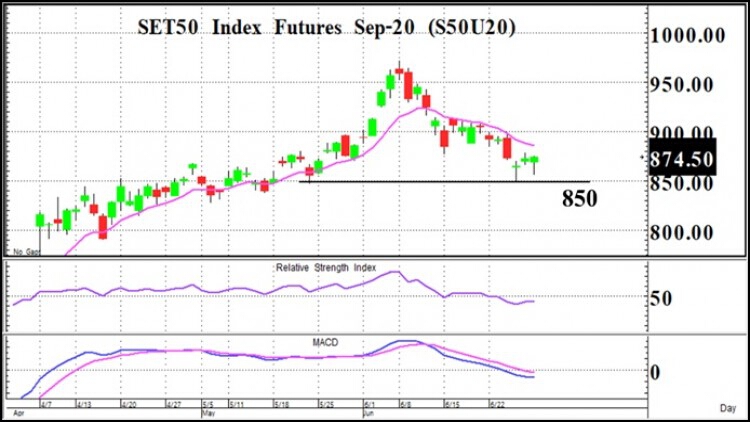Click the No Gaps label in chart corner
The height and width of the screenshot is (422, 750).
coord(26,252)
